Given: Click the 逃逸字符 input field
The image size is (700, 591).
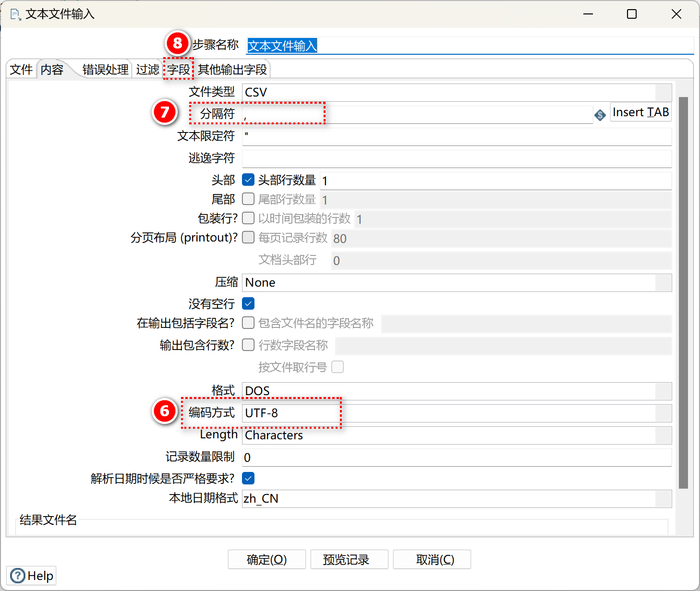Looking at the screenshot, I should (457, 158).
